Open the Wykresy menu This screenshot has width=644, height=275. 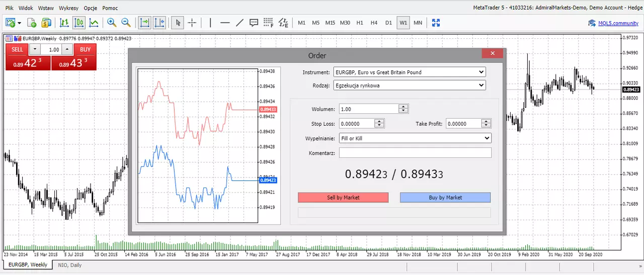[x=68, y=8]
